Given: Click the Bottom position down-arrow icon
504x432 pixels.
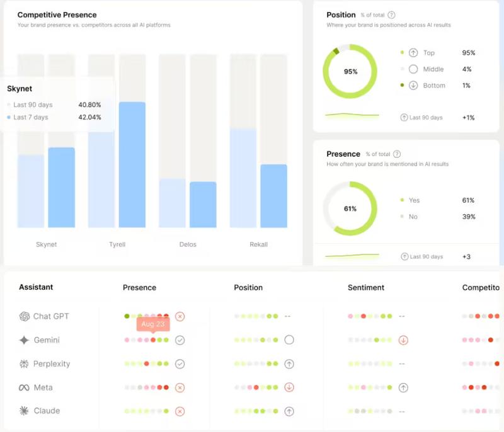Looking at the screenshot, I should [413, 86].
